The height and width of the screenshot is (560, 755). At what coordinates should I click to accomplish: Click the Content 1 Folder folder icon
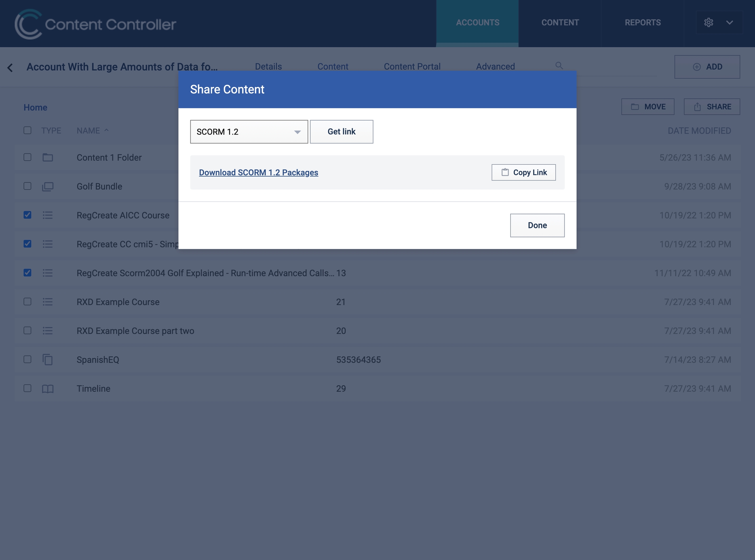[48, 157]
